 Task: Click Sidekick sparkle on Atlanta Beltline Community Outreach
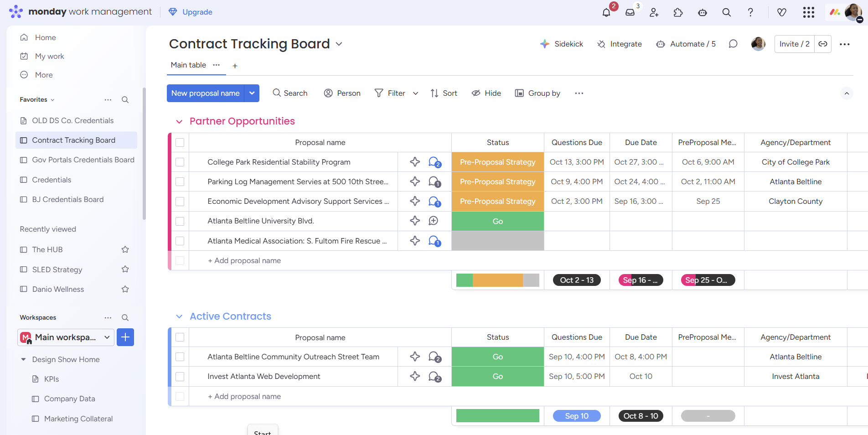pos(415,357)
